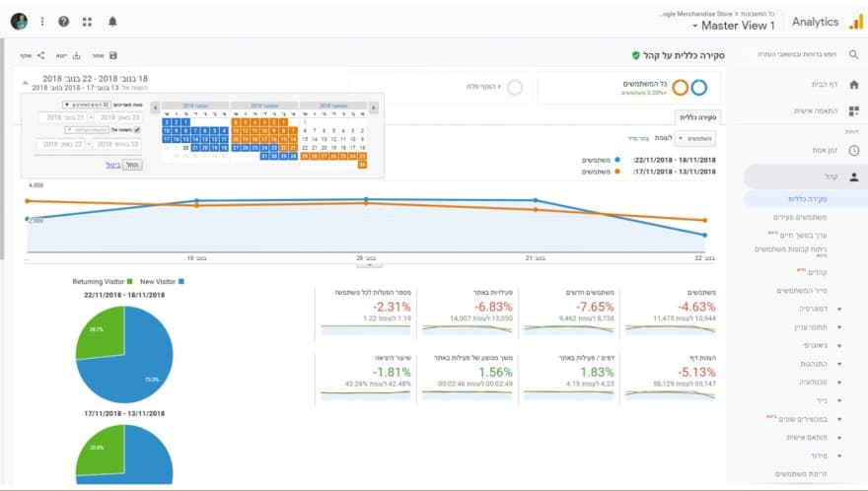Click the Audience person icon in the sidebar
This screenshot has width=868, height=491.
coord(853,177)
